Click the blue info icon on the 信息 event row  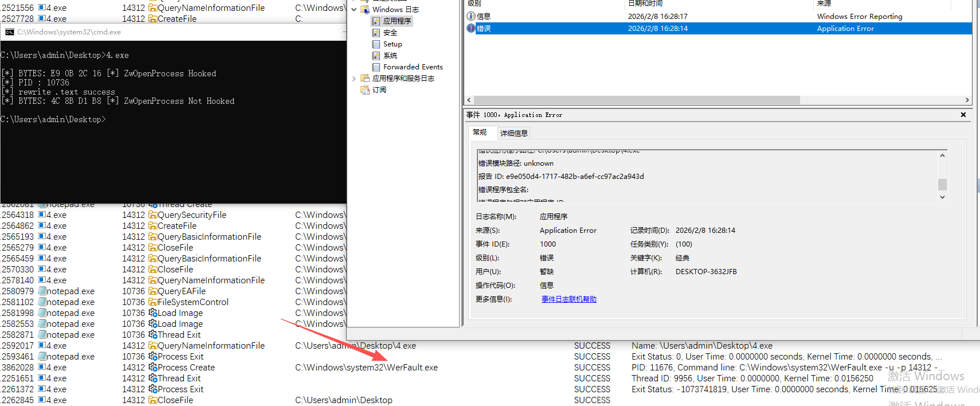(471, 17)
